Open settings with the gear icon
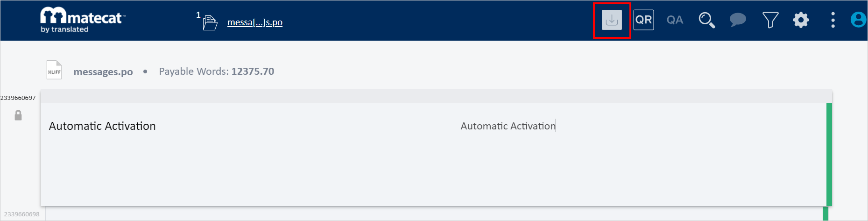The image size is (868, 221). pyautogui.click(x=801, y=20)
